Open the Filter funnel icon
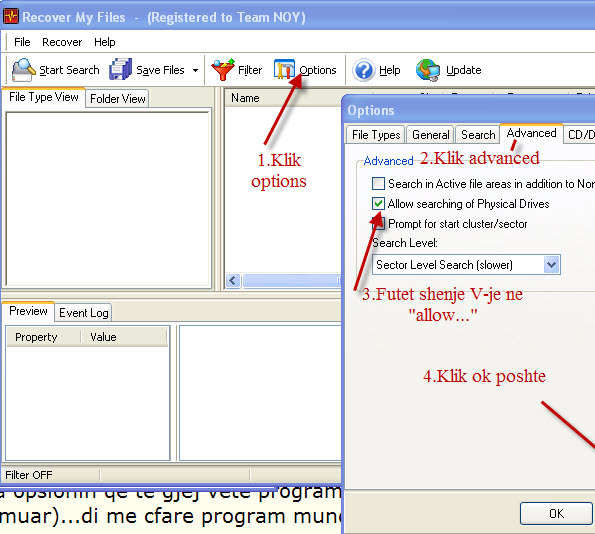This screenshot has width=595, height=534. (x=223, y=69)
